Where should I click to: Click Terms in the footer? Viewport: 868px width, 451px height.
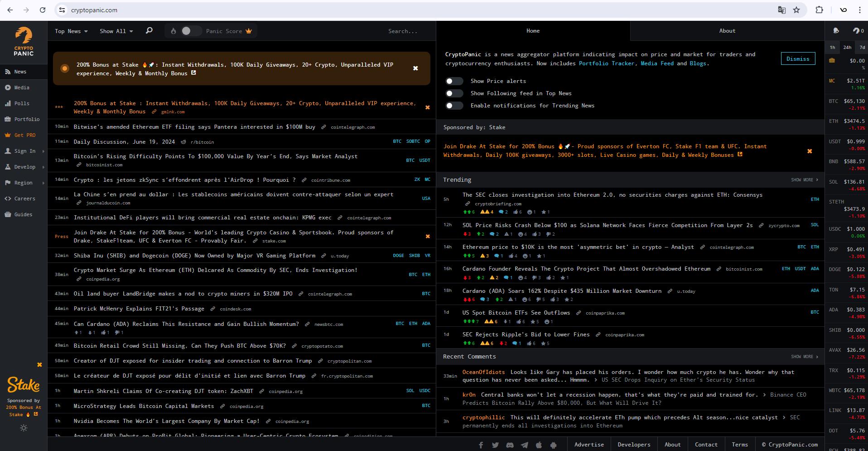tap(740, 445)
